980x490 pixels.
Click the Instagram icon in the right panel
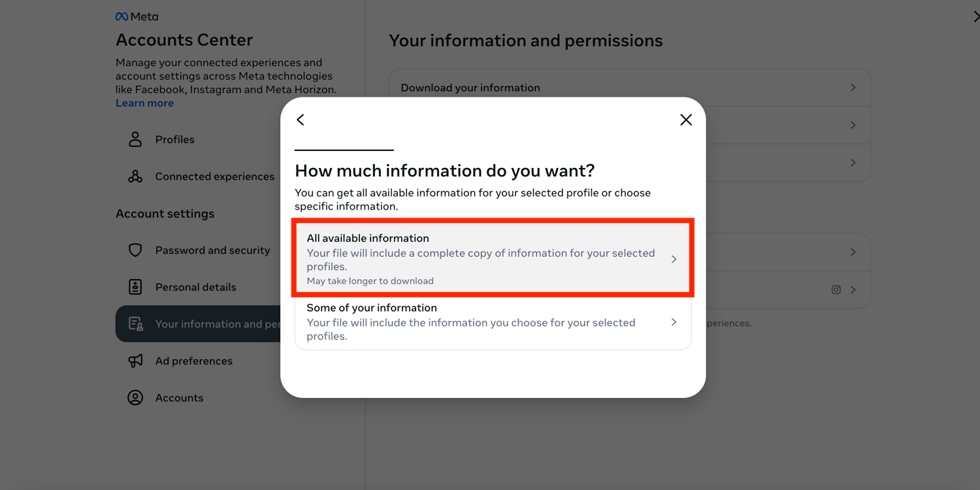tap(836, 289)
